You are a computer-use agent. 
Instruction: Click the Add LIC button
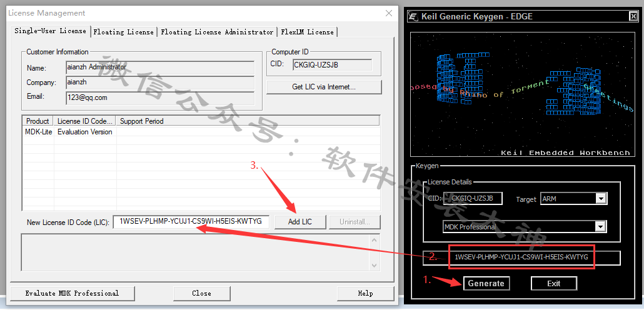coord(300,222)
